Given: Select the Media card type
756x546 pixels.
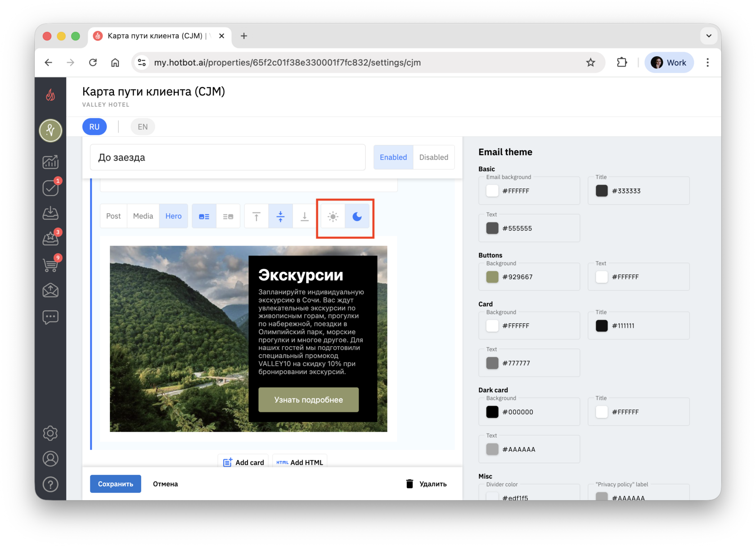Looking at the screenshot, I should (x=143, y=216).
